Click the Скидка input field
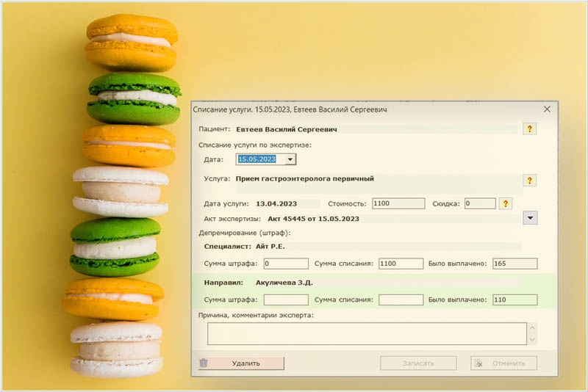Screen dimensions: 588x392 tap(480, 203)
